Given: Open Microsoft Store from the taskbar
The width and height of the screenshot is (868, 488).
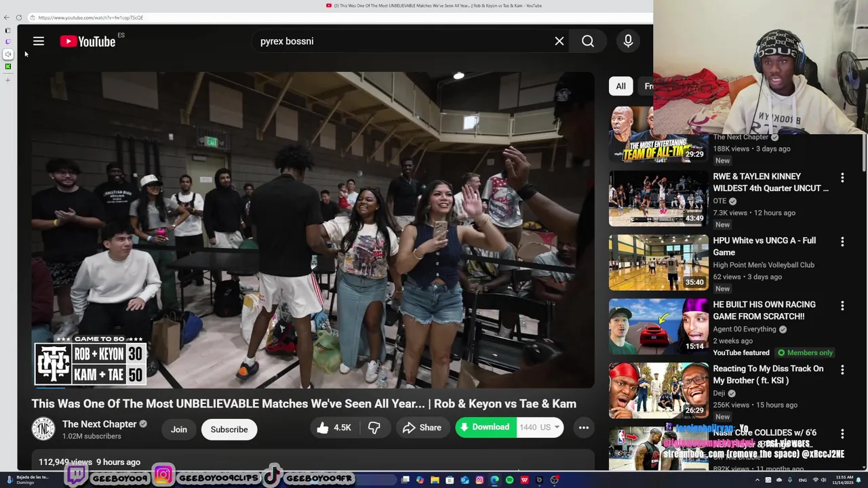Looking at the screenshot, I should point(450,480).
